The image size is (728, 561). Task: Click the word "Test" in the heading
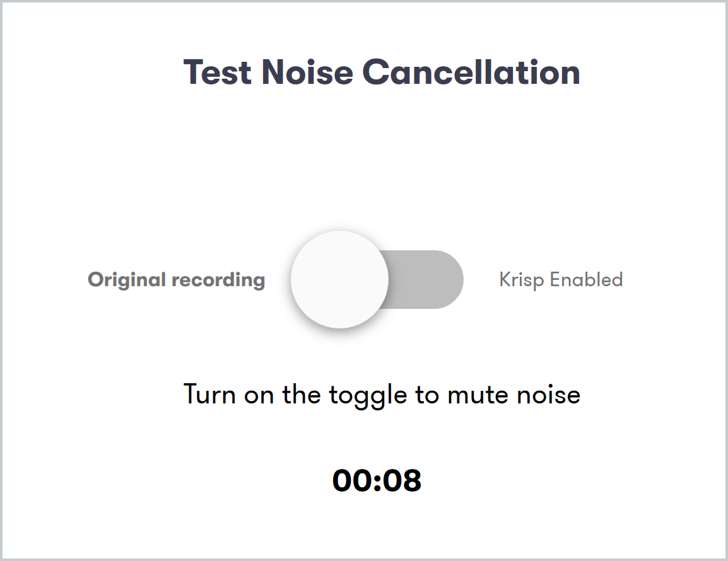(218, 72)
